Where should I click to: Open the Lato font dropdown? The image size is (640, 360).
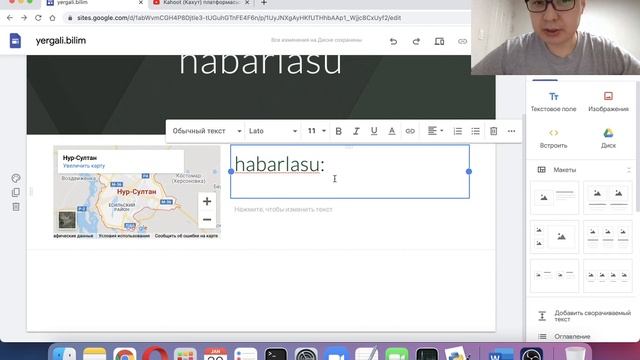tap(273, 131)
